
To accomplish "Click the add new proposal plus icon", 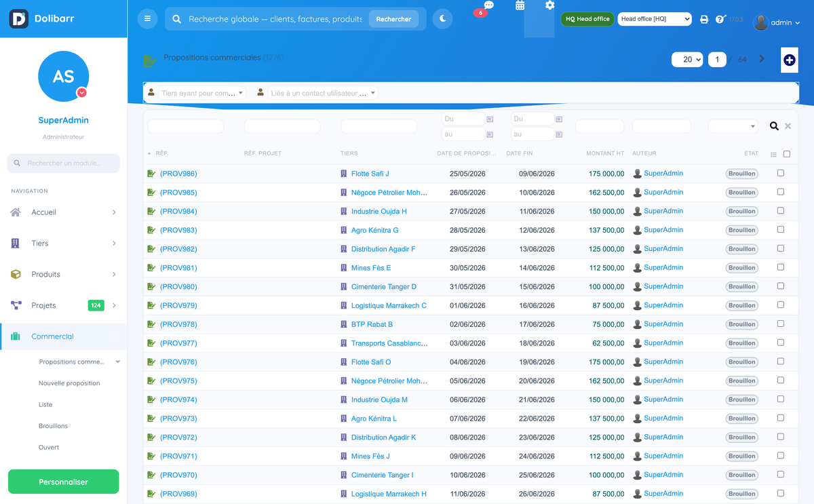I will [790, 60].
